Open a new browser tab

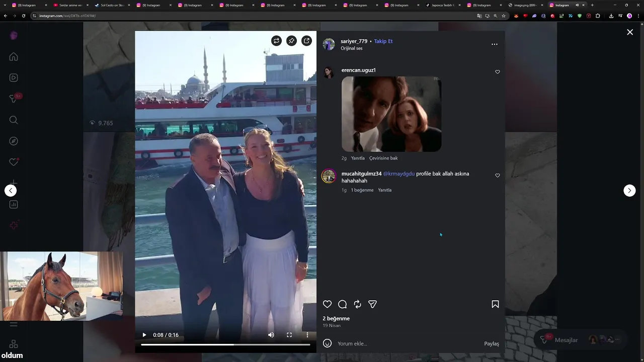[x=592, y=5]
